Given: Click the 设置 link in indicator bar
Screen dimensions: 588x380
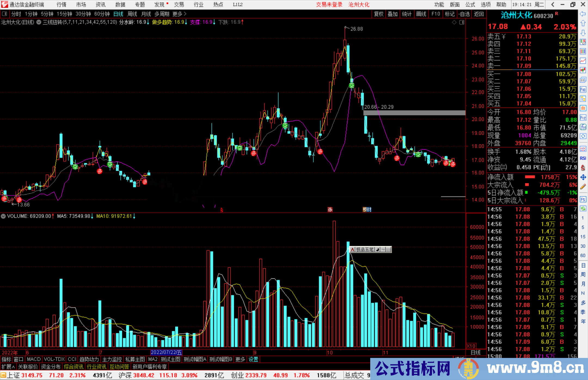Looking at the screenshot, I should (x=253, y=360).
